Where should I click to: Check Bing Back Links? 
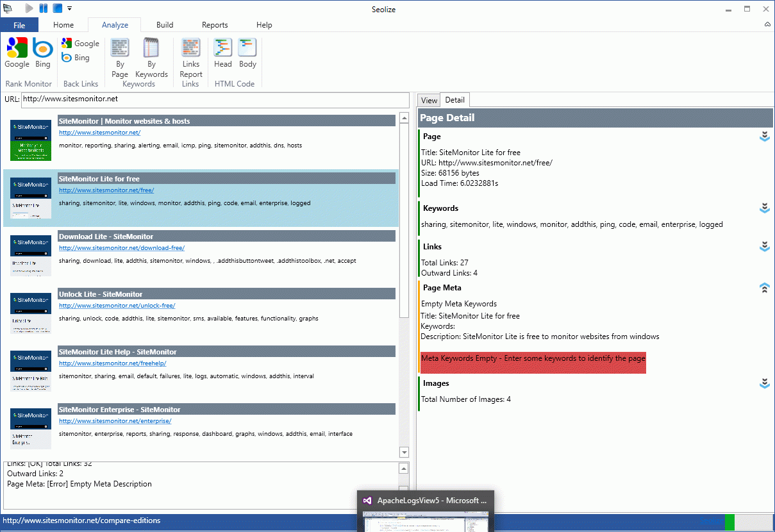click(x=76, y=58)
